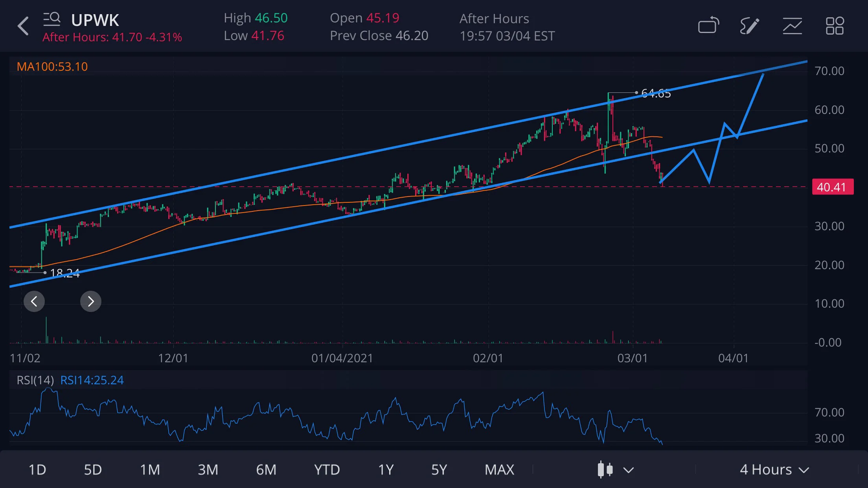Tap the 04/01 date axis label
The image size is (868, 488).
[x=733, y=358]
